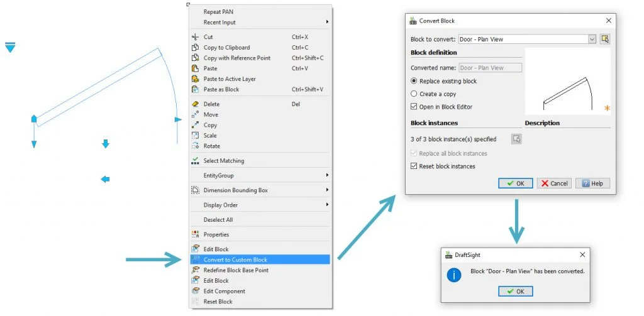Select the Replace existing block option
Viewport: 644px width, 316px height.
click(414, 81)
